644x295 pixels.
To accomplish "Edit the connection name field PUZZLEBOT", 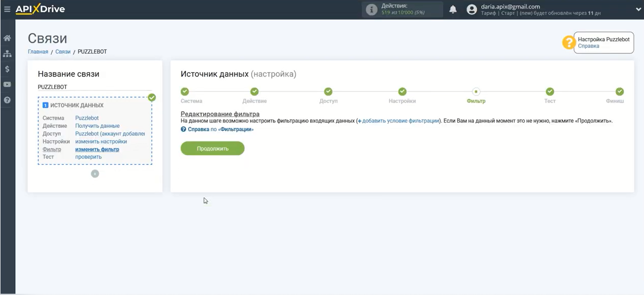I will [x=95, y=87].
